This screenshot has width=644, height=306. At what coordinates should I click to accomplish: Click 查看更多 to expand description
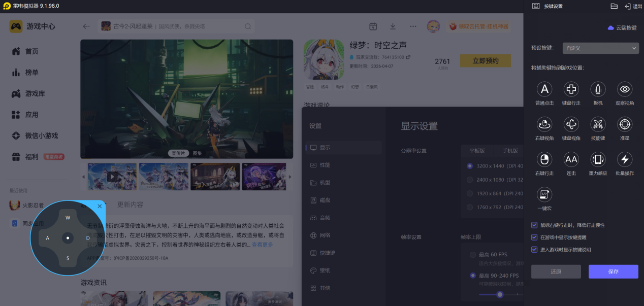coord(263,245)
